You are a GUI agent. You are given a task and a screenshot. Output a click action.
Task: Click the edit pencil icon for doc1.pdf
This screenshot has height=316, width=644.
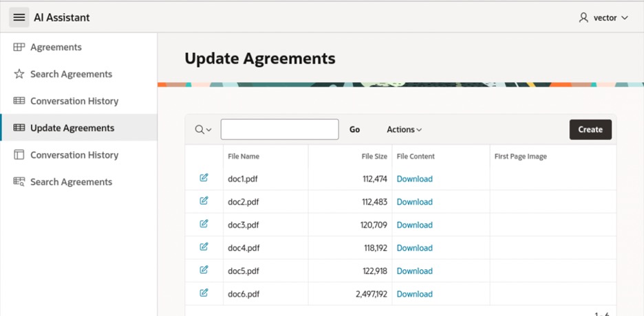[204, 179]
